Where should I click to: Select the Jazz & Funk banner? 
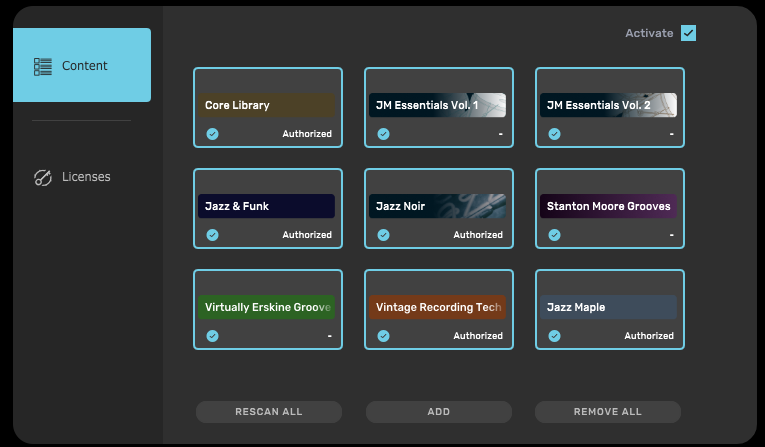pos(266,206)
